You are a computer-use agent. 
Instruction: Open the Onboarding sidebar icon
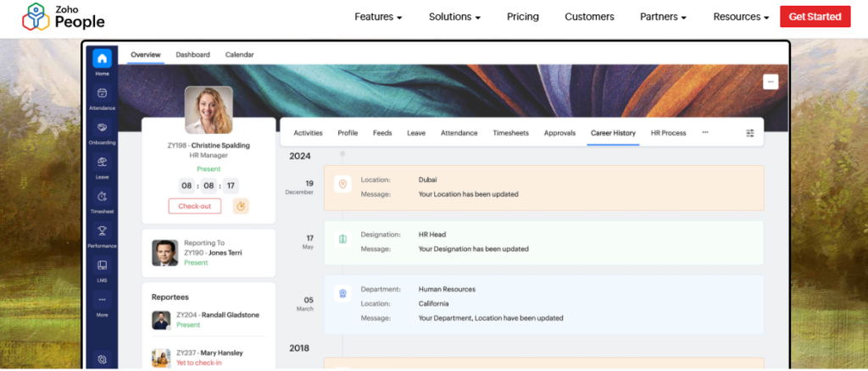102,127
